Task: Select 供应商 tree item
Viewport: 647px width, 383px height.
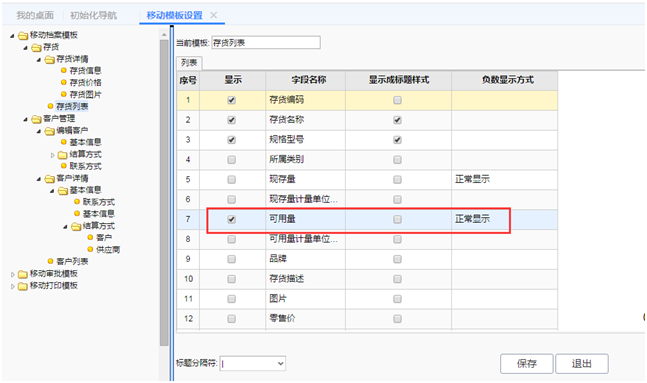Action: 108,249
